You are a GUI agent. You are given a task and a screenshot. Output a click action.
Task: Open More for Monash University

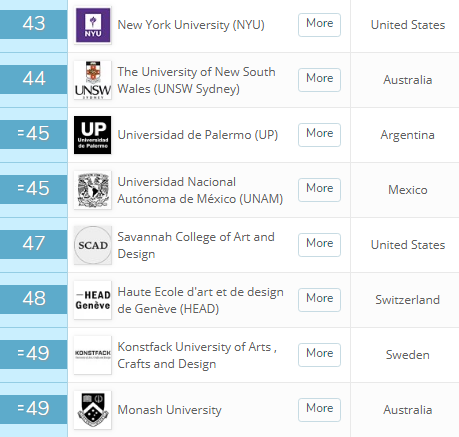coord(319,410)
